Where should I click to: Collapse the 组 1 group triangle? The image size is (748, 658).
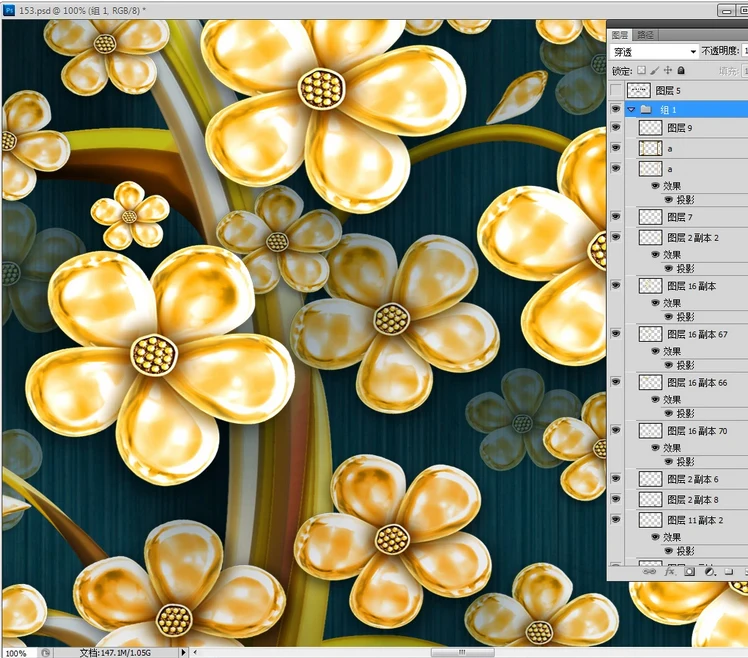631,109
